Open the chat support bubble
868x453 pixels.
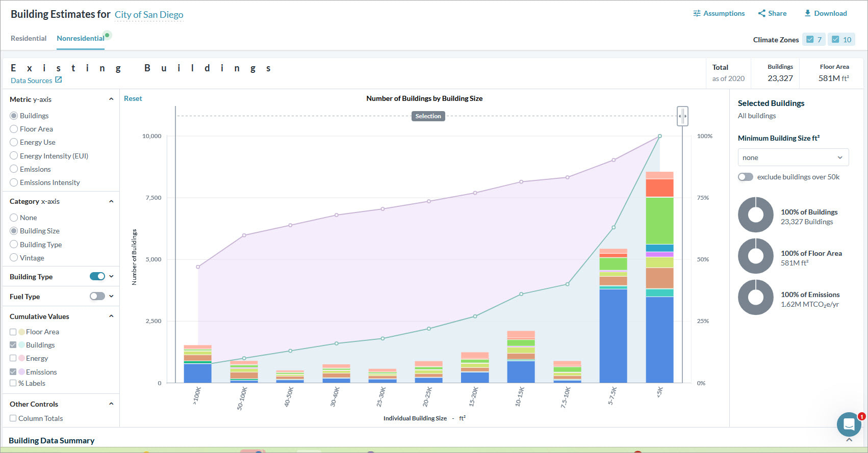849,424
